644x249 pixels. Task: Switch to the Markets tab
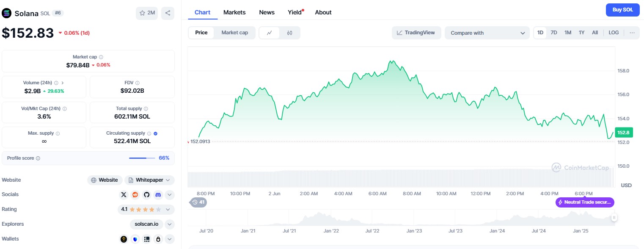[x=234, y=12]
